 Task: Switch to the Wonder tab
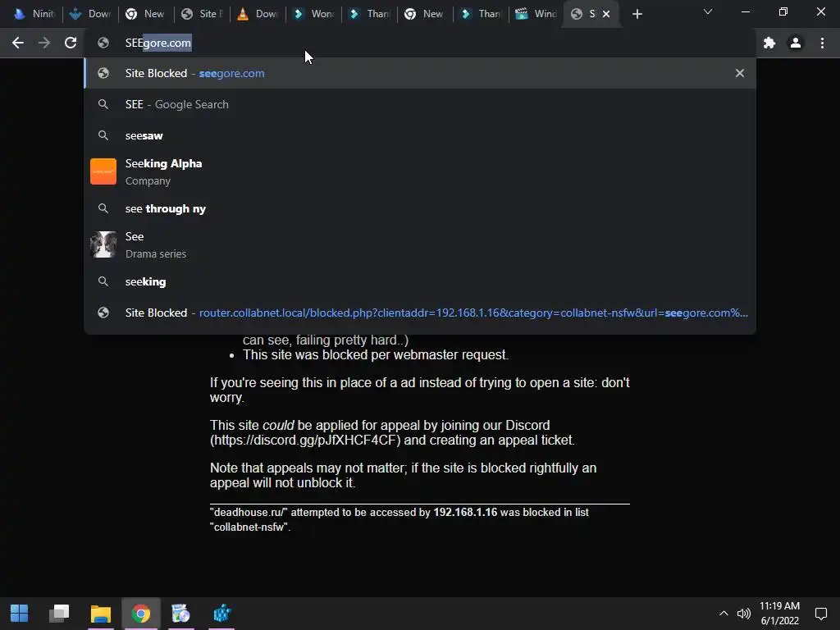[313, 14]
